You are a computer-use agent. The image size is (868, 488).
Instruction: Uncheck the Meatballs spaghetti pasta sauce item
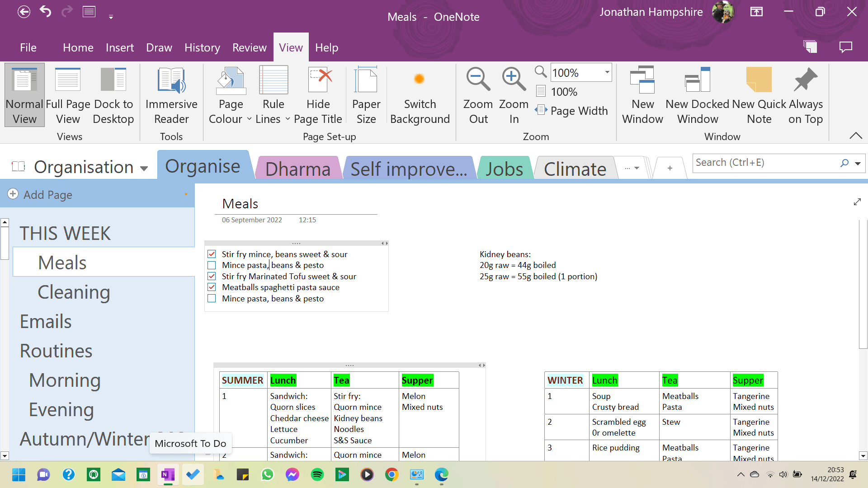pyautogui.click(x=212, y=287)
